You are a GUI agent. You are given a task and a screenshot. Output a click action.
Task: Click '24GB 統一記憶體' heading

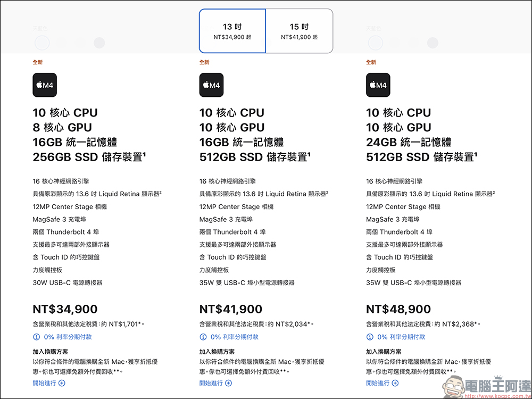tap(409, 142)
